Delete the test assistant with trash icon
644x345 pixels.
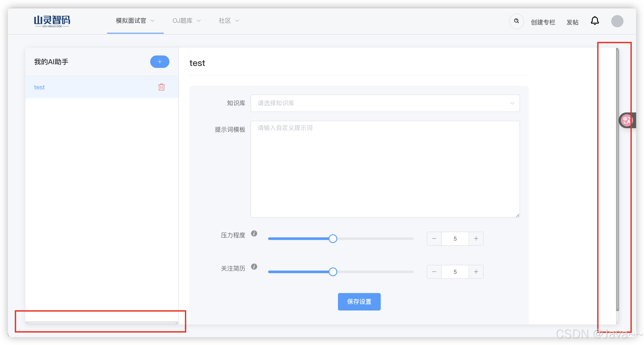[x=162, y=87]
